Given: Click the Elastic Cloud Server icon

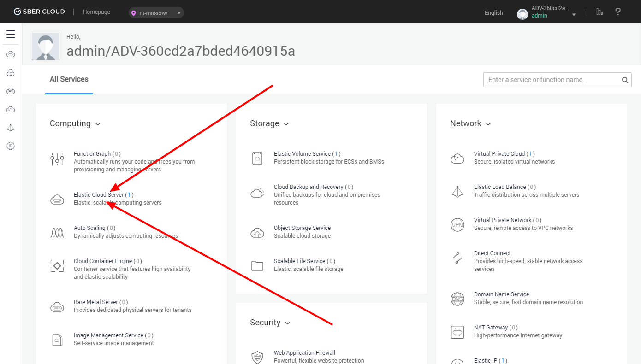Looking at the screenshot, I should pyautogui.click(x=57, y=200).
